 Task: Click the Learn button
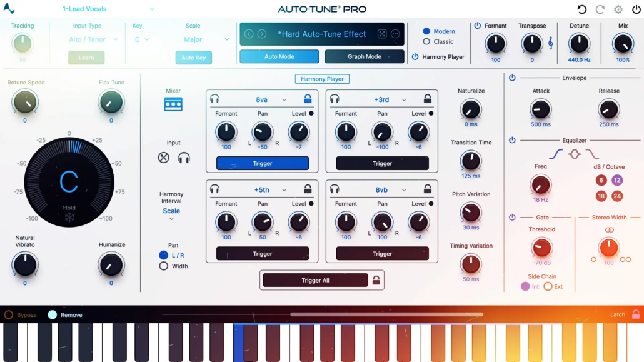point(86,58)
